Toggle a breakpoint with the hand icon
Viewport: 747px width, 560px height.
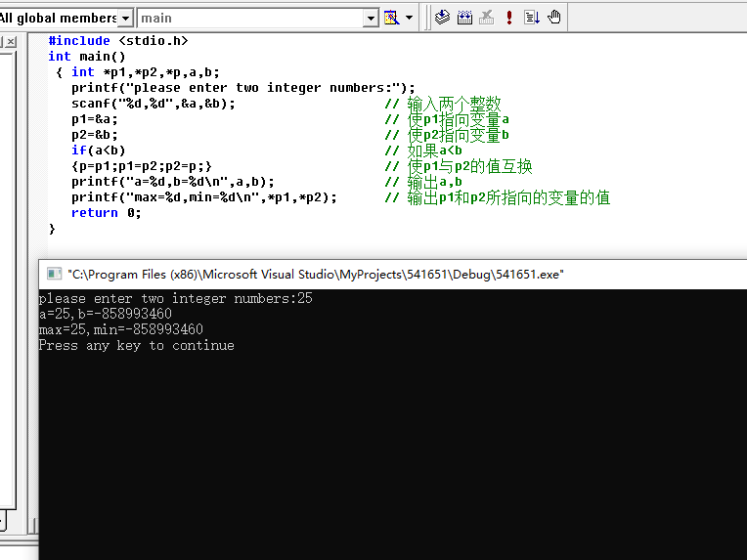pos(554,18)
